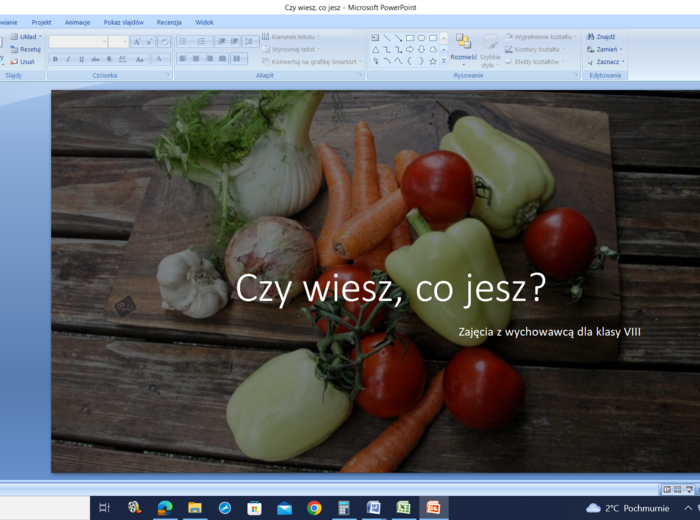The image size is (700, 520).
Task: Select the elbow arrow connector shape
Action: tap(398, 50)
